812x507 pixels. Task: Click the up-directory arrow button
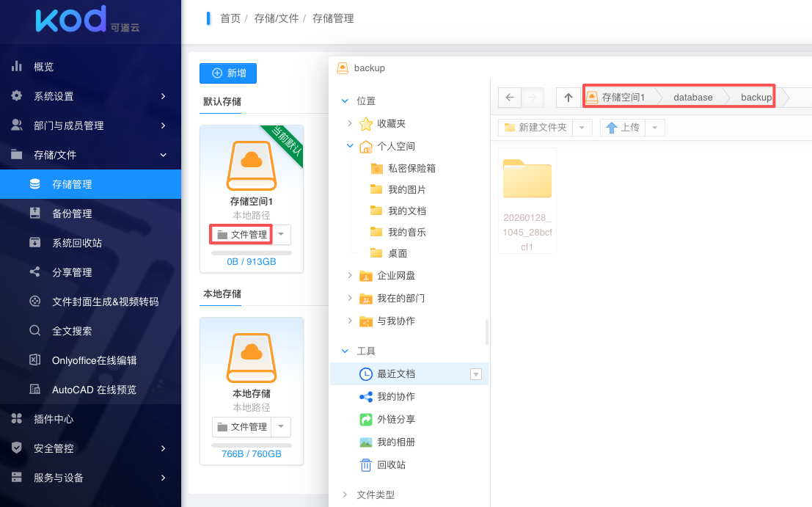568,98
